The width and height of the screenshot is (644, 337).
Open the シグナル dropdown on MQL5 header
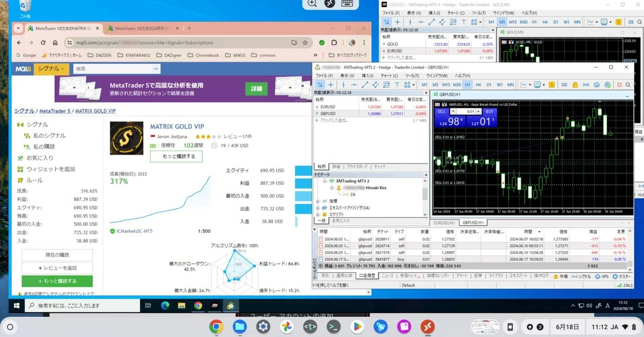(51, 69)
